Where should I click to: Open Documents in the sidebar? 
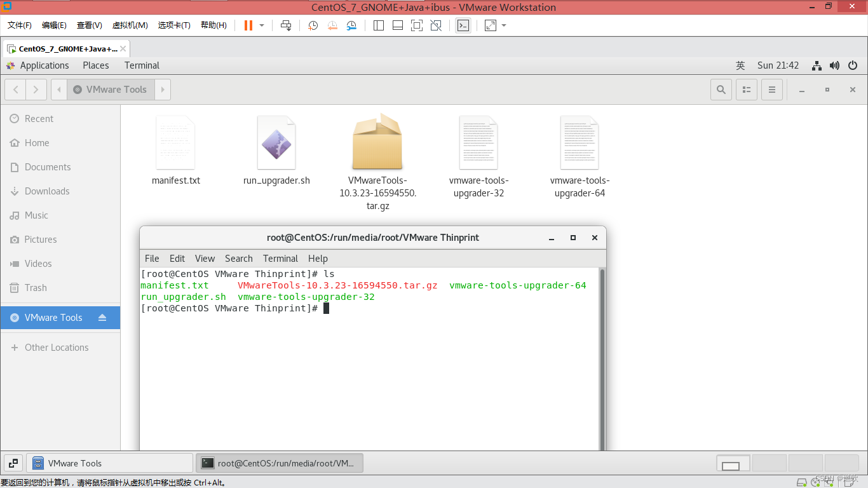60,167
